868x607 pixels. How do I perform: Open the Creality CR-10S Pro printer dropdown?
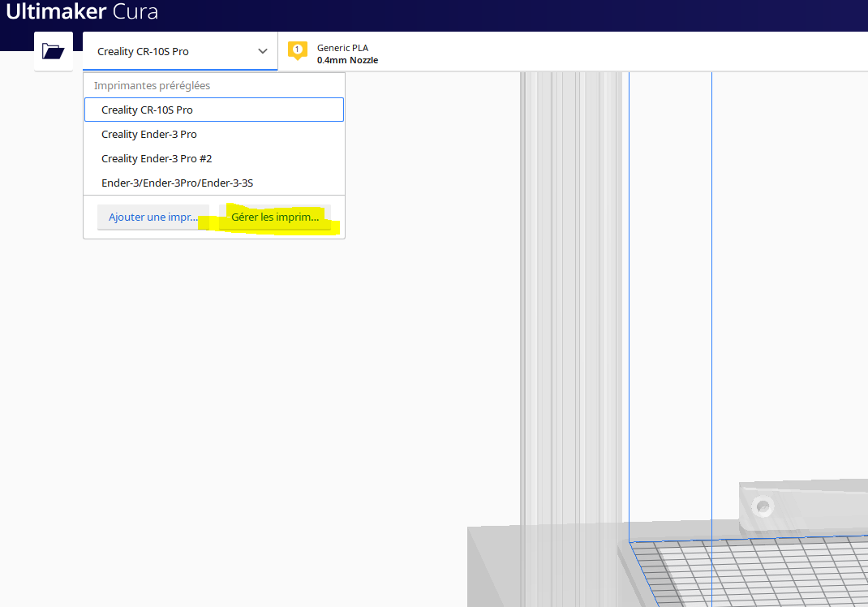pyautogui.click(x=180, y=51)
